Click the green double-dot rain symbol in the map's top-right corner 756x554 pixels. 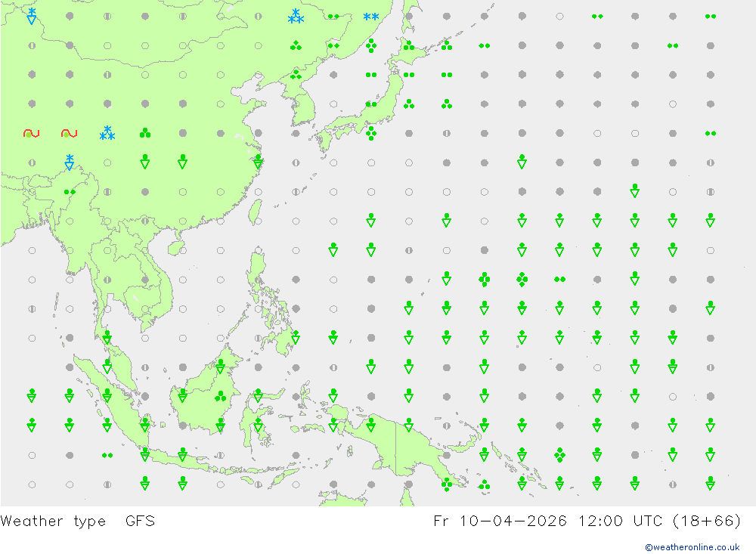[x=710, y=17]
